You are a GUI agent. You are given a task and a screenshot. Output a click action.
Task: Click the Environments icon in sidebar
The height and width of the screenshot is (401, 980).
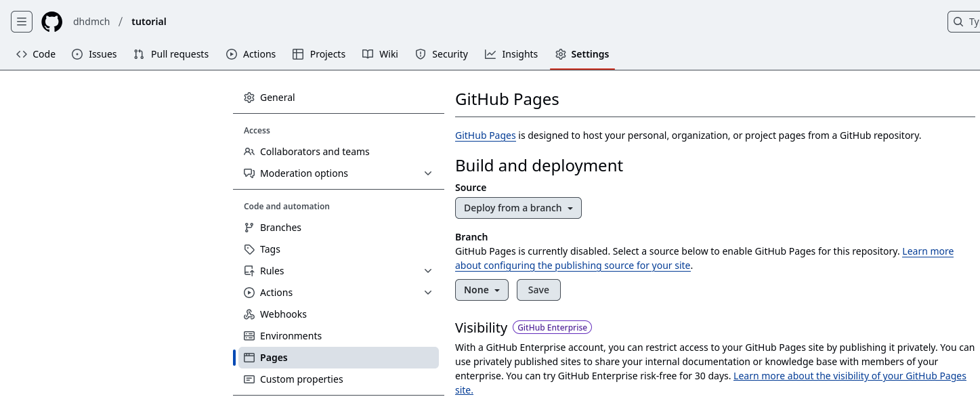click(249, 336)
